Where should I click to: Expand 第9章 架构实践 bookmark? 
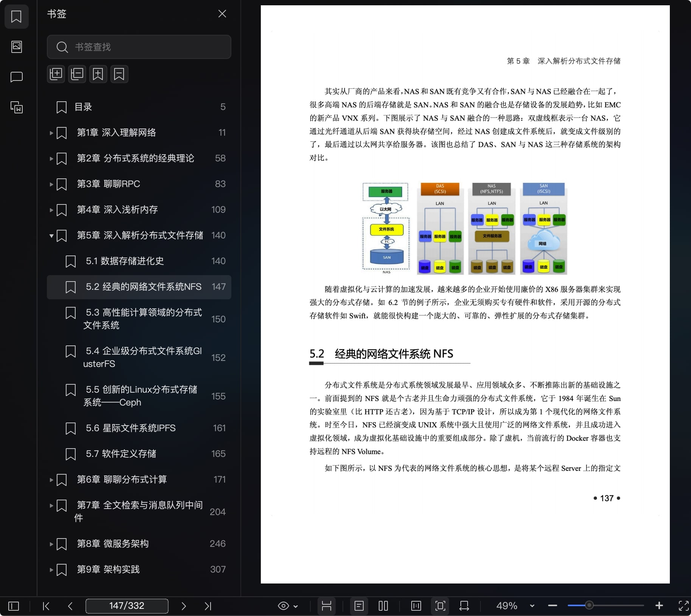coord(51,570)
